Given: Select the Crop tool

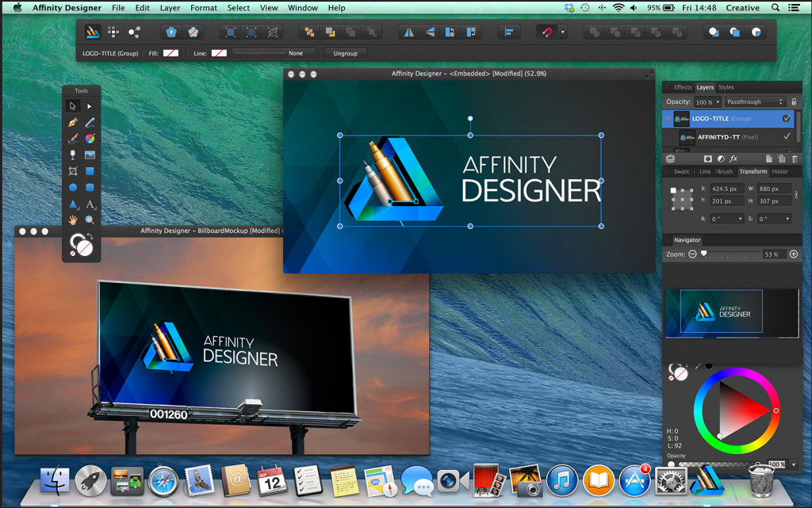Looking at the screenshot, I should (73, 171).
